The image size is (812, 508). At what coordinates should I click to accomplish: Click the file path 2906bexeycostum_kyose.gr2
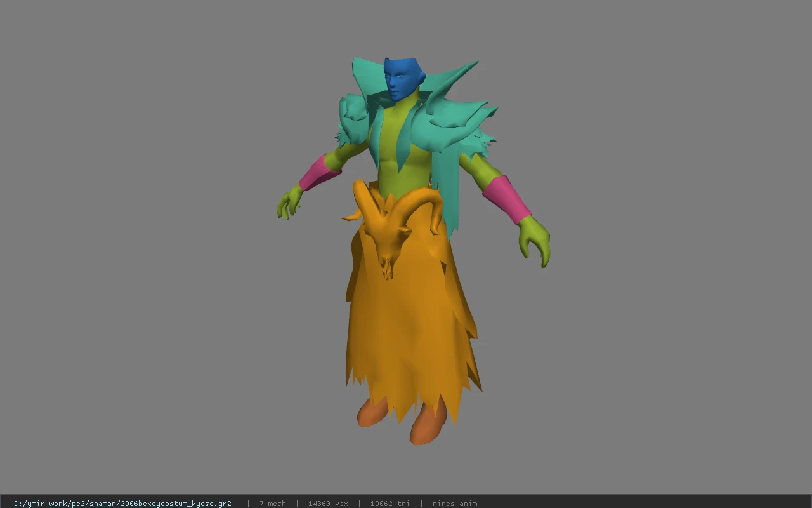click(122, 504)
